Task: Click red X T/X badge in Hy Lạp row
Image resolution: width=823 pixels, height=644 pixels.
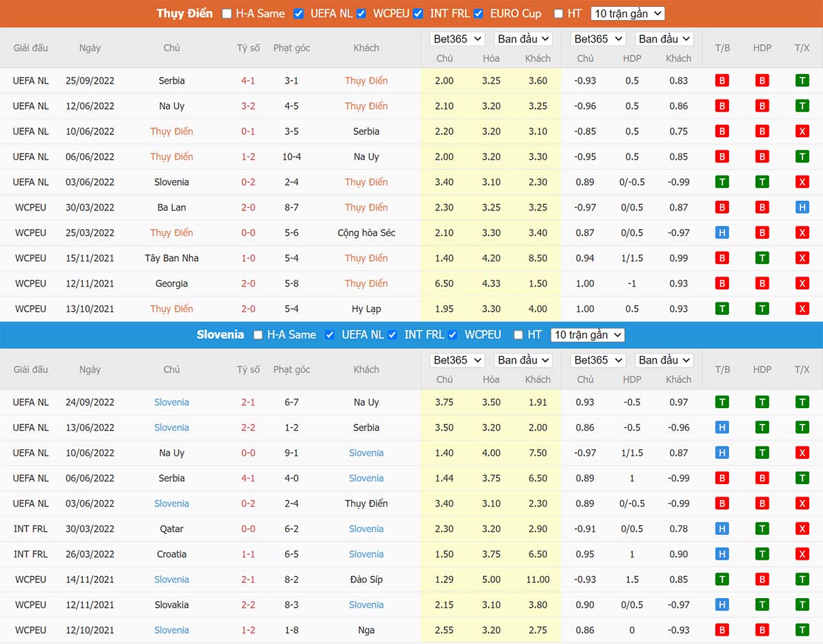Action: 802,309
